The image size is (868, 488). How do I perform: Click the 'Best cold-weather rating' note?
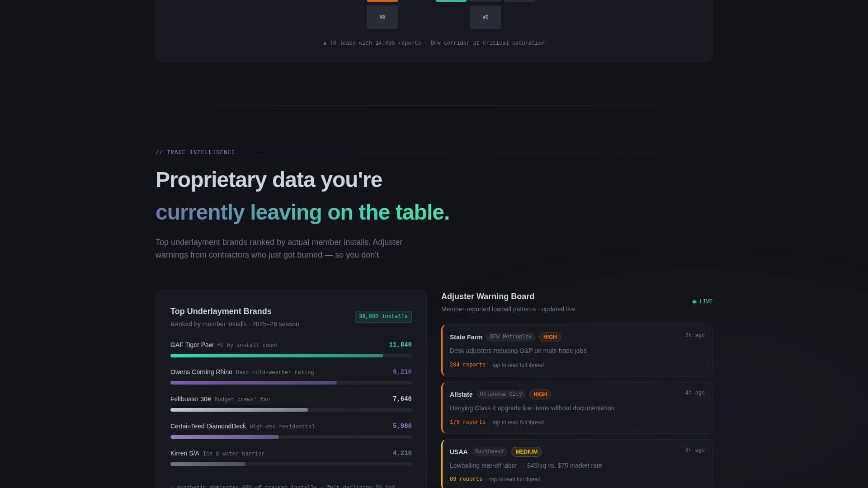click(275, 373)
